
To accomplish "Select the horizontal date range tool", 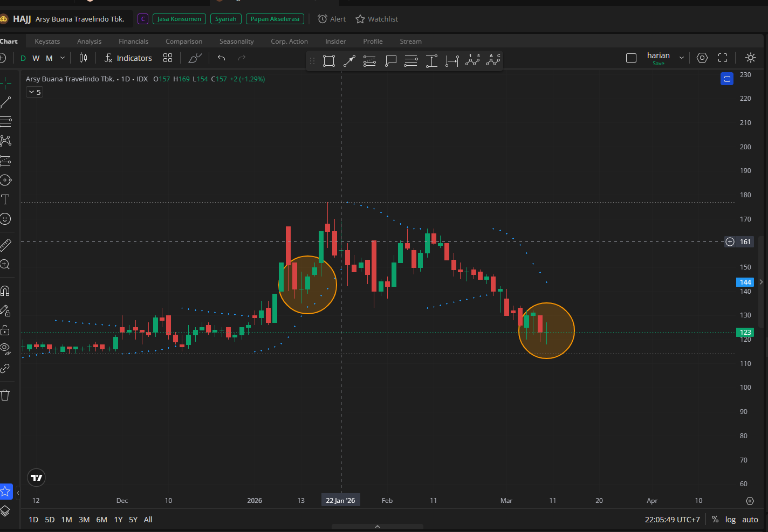I will tap(452, 61).
